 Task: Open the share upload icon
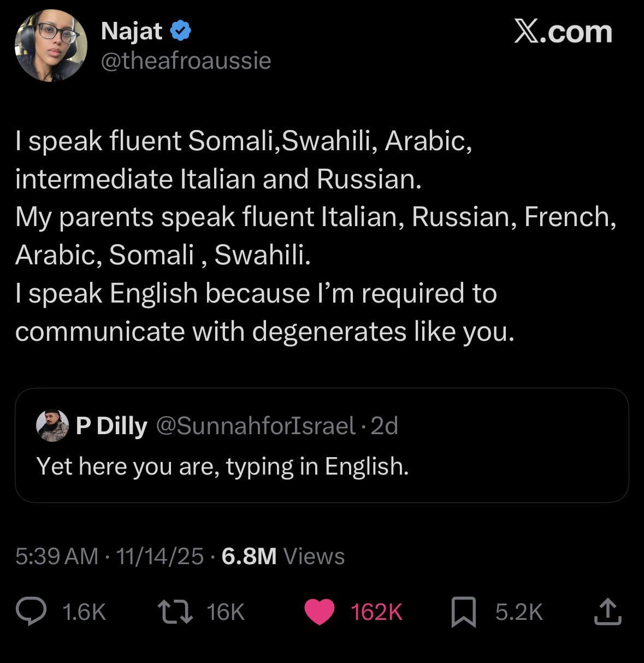coord(607,611)
